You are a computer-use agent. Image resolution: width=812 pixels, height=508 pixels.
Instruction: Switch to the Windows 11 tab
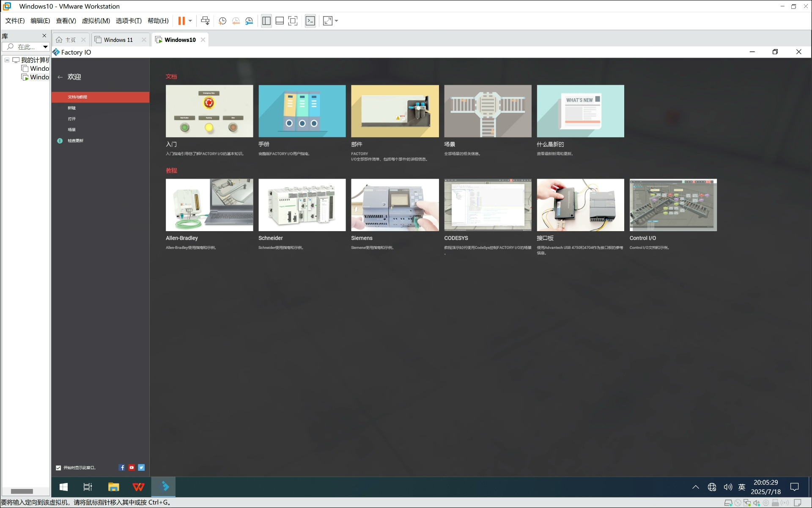coord(118,40)
